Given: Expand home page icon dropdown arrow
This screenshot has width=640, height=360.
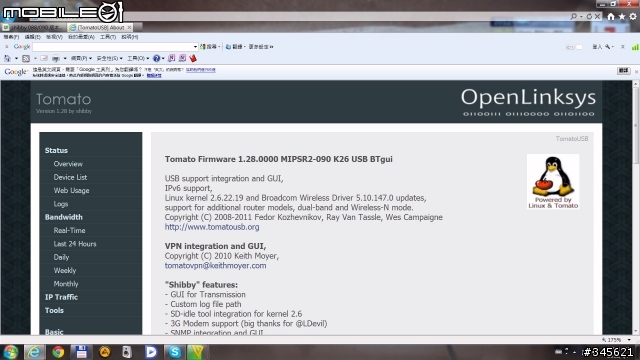Looking at the screenshot, I should point(16,58).
